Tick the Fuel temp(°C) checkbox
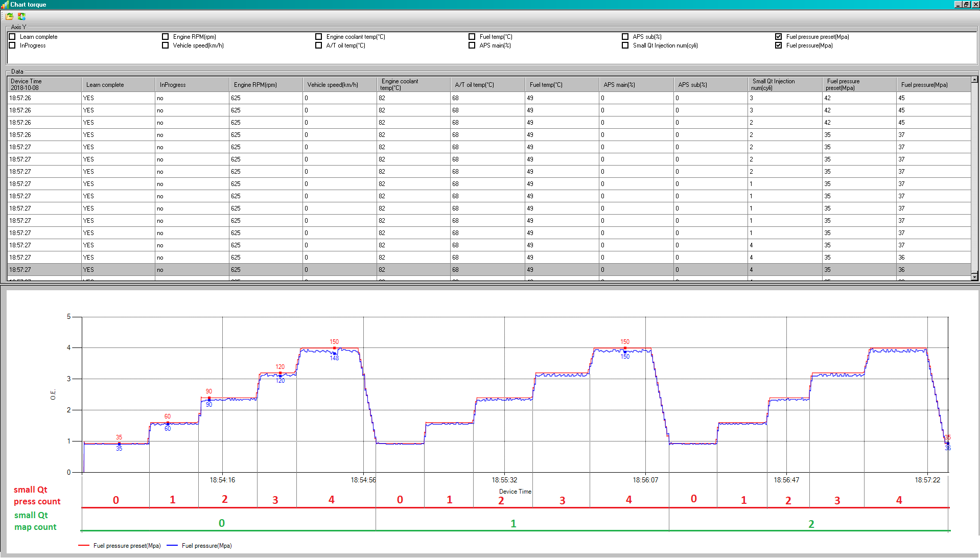The image size is (980, 558). click(x=472, y=37)
